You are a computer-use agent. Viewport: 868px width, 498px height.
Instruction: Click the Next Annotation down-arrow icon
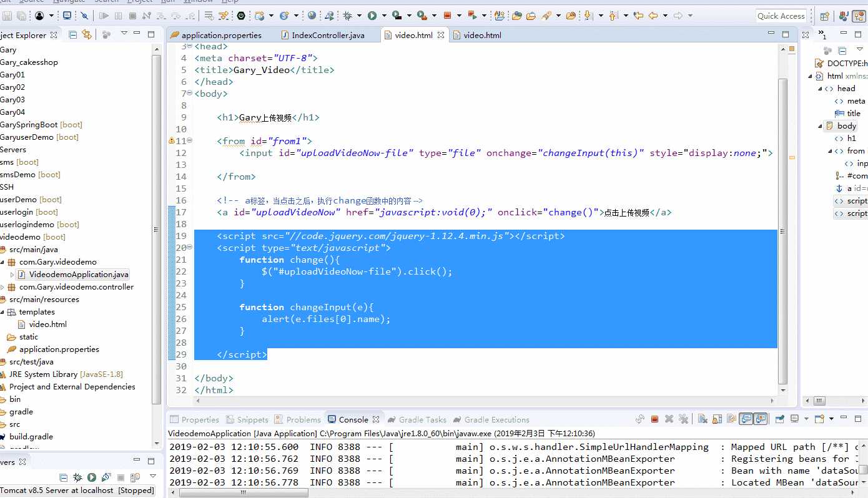[589, 16]
